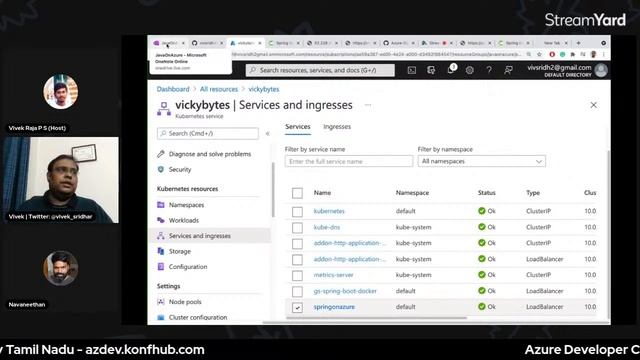640x360 pixels.
Task: Check the metrics-server service checkbox
Action: [x=297, y=275]
